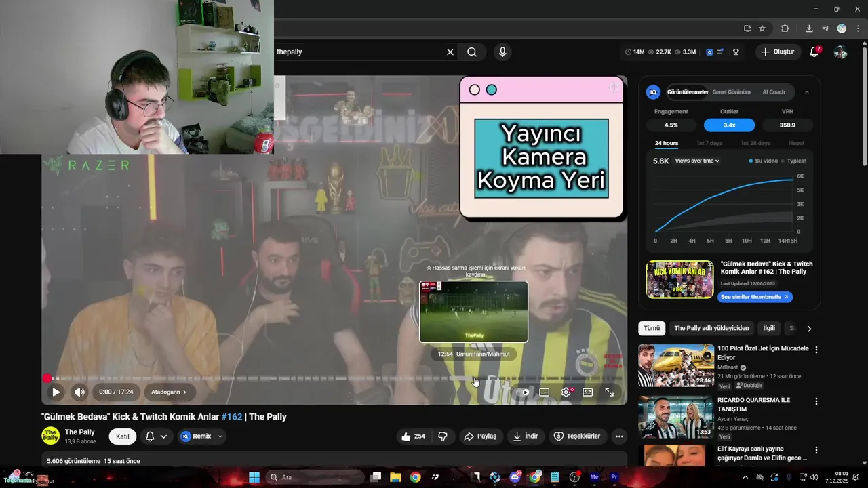Select the Genel Görünüm tab

(x=731, y=92)
